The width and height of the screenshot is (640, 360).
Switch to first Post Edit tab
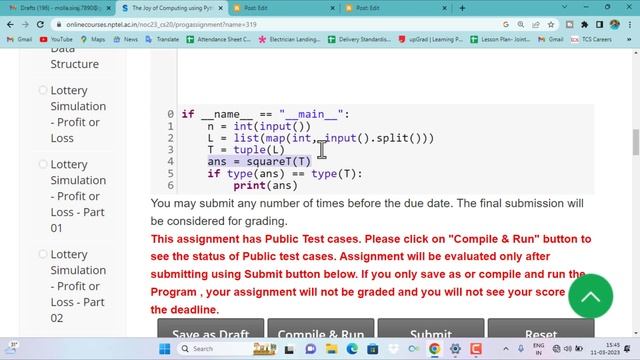[284, 8]
